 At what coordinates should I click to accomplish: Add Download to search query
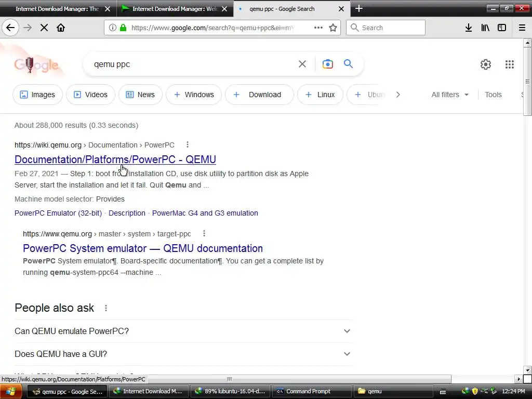(x=259, y=95)
